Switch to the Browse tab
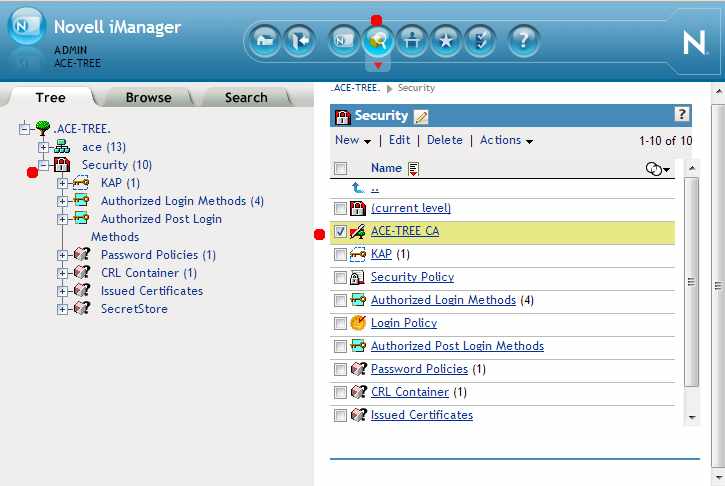The height and width of the screenshot is (486, 725). coord(148,98)
